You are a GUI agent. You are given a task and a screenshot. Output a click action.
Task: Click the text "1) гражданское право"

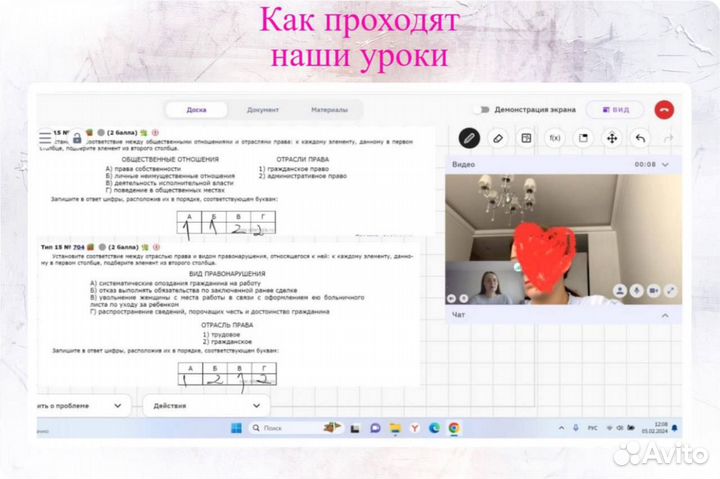(294, 169)
